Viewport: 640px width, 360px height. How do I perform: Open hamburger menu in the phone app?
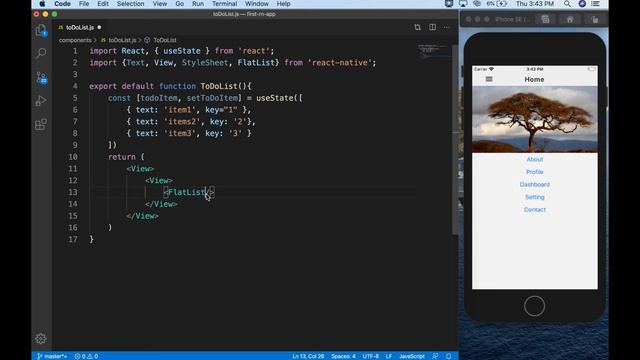(489, 79)
